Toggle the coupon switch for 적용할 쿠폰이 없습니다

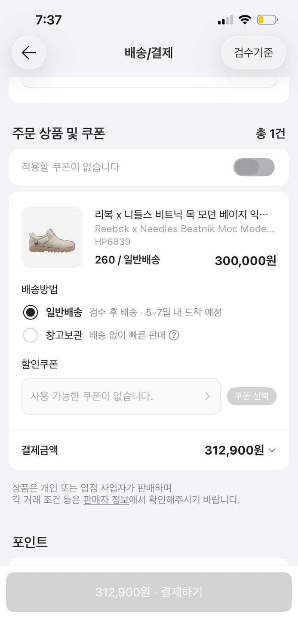tap(254, 167)
